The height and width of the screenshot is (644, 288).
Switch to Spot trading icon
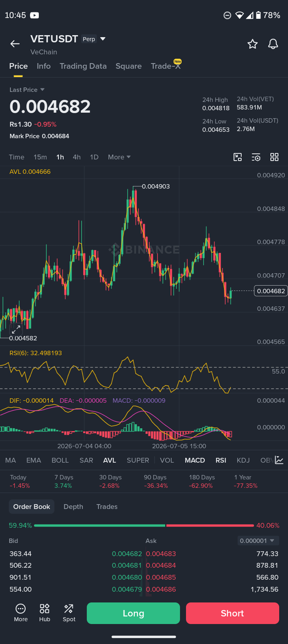[x=69, y=613]
